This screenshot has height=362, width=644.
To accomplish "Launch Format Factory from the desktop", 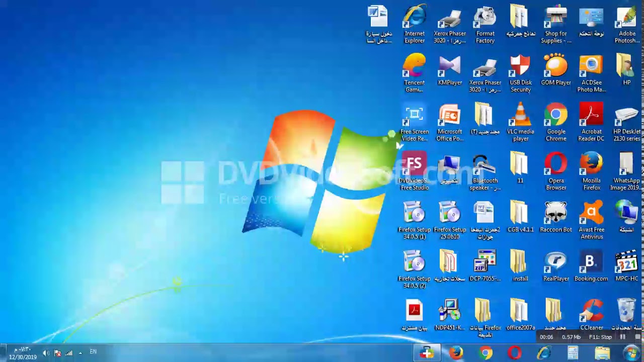I will tap(485, 24).
